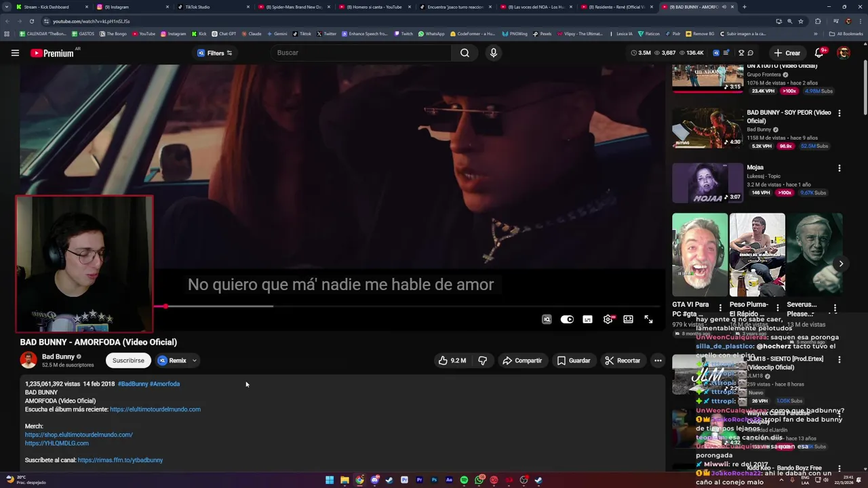
Task: Open the player settings gear
Action: tap(608, 319)
